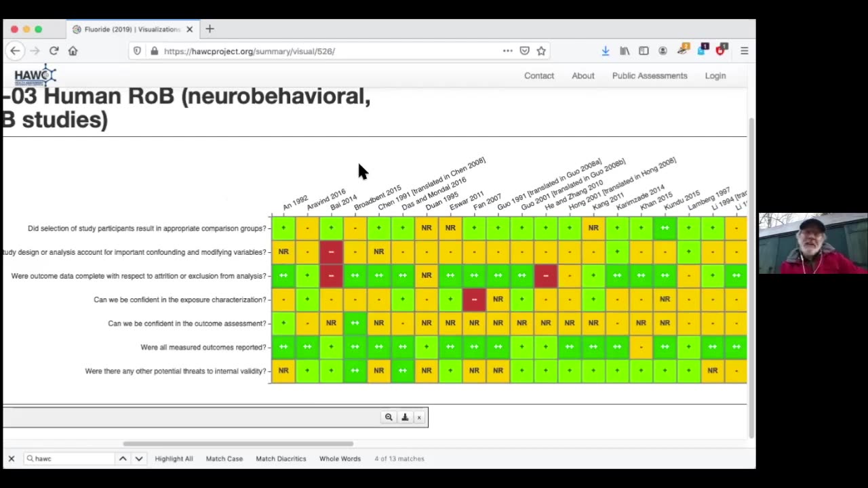Screen dimensions: 868x488
Task: Click the zoom magnifier in visualization toolbar
Action: [389, 418]
